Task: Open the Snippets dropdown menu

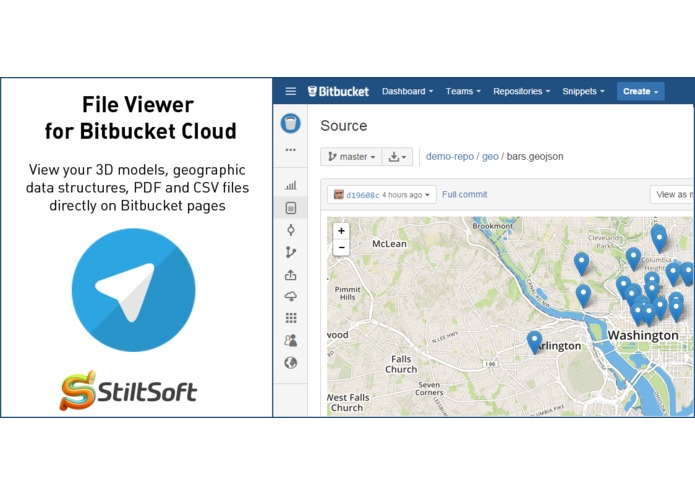Action: pyautogui.click(x=583, y=91)
